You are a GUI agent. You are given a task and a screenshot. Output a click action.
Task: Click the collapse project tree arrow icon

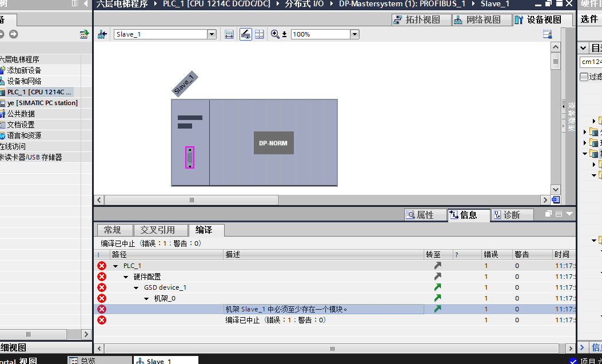(x=86, y=4)
